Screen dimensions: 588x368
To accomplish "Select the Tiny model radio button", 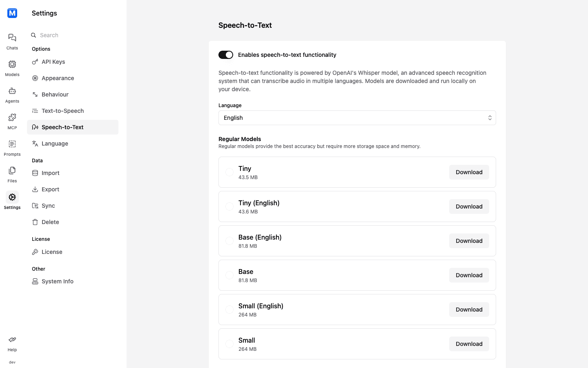I will 229,172.
